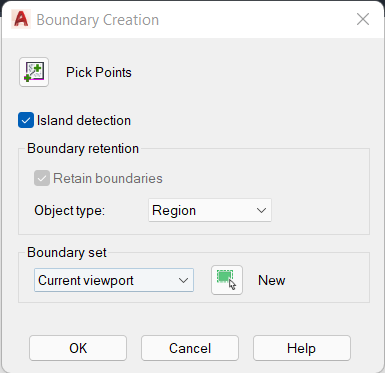Viewport: 385px width, 373px height.
Task: Click the Retain boundaries label text
Action: [108, 178]
